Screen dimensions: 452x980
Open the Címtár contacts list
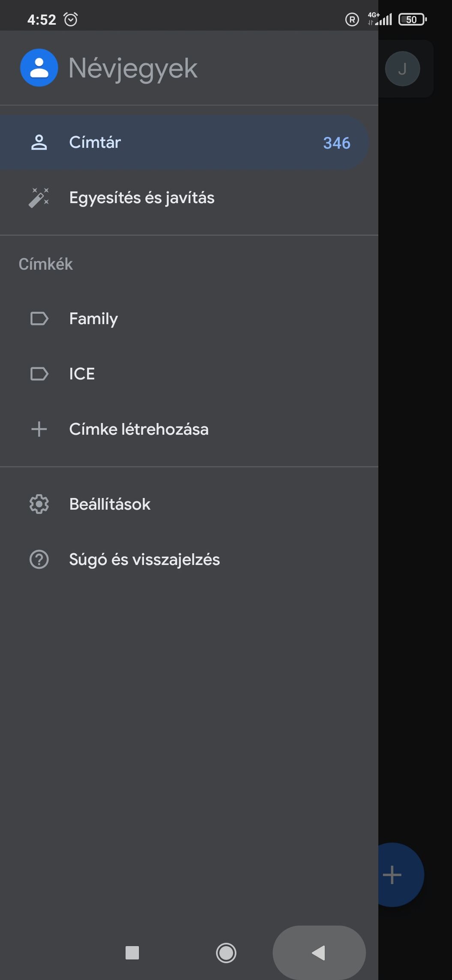tap(184, 142)
